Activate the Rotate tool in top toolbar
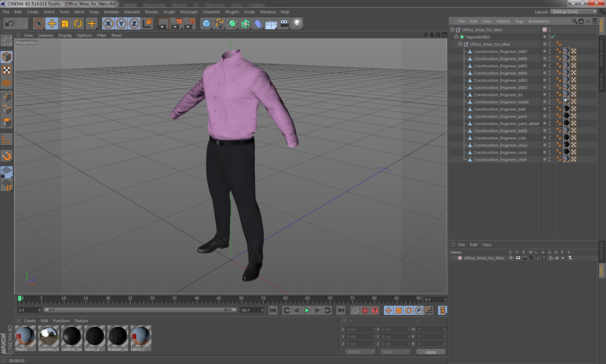606x364 pixels. click(x=78, y=24)
